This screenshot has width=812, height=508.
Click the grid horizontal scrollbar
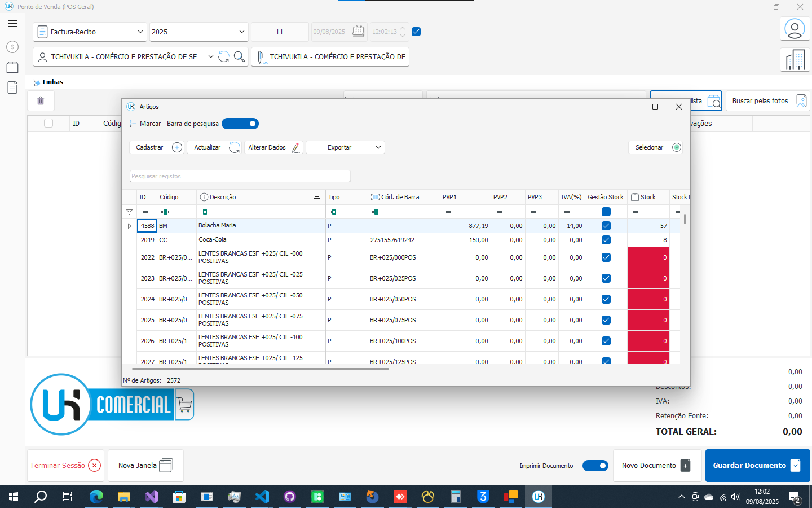(x=259, y=369)
